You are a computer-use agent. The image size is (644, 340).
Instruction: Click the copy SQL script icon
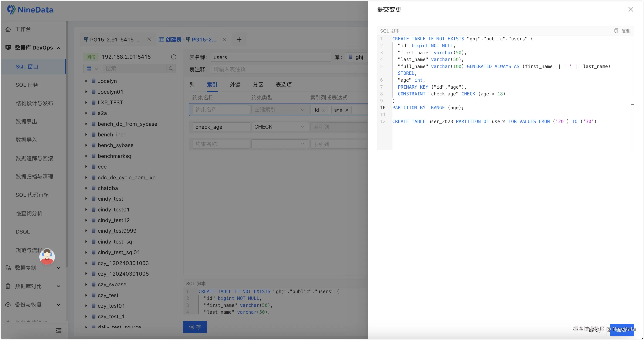pos(616,31)
